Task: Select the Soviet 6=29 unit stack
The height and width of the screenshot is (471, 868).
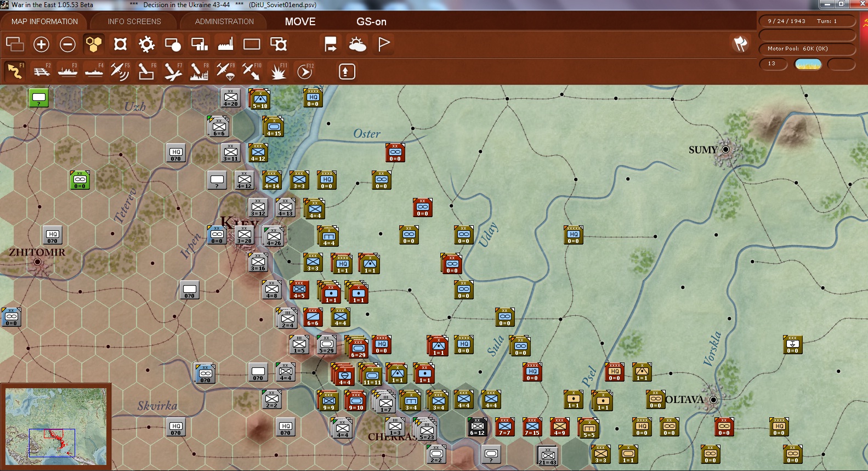Action: (x=357, y=347)
